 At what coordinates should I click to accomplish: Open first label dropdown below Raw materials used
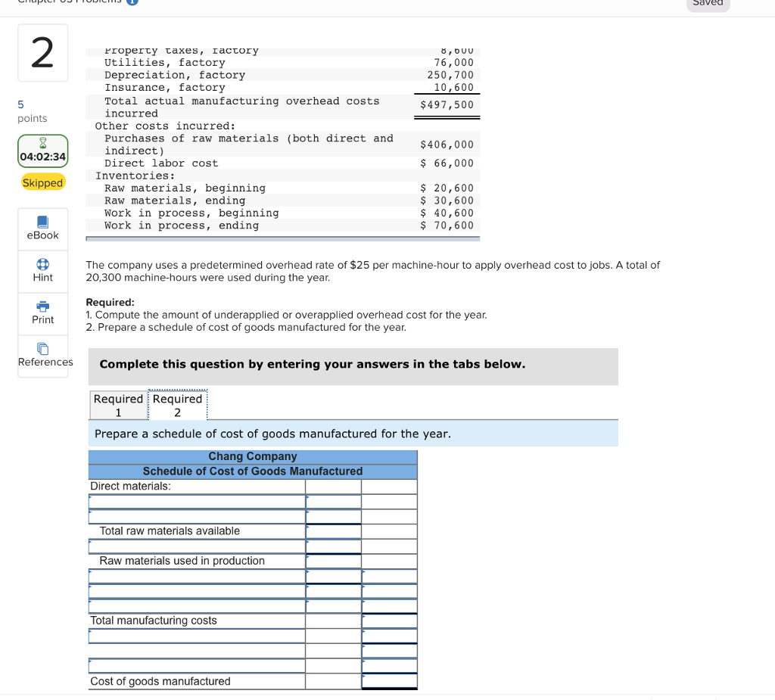point(197,576)
